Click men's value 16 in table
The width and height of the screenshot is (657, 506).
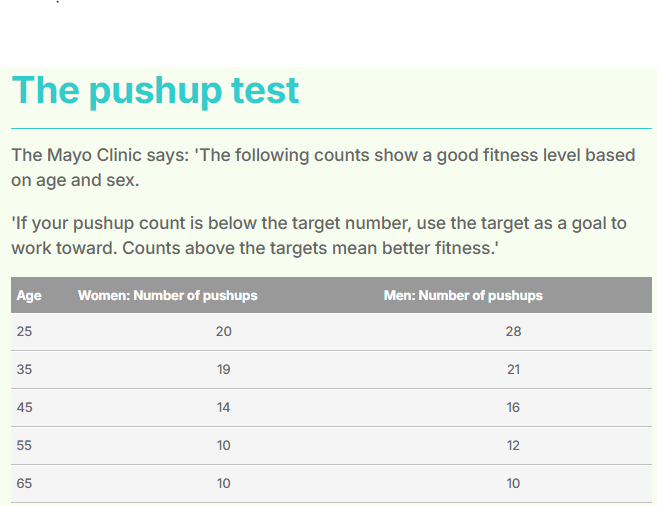[513, 407]
